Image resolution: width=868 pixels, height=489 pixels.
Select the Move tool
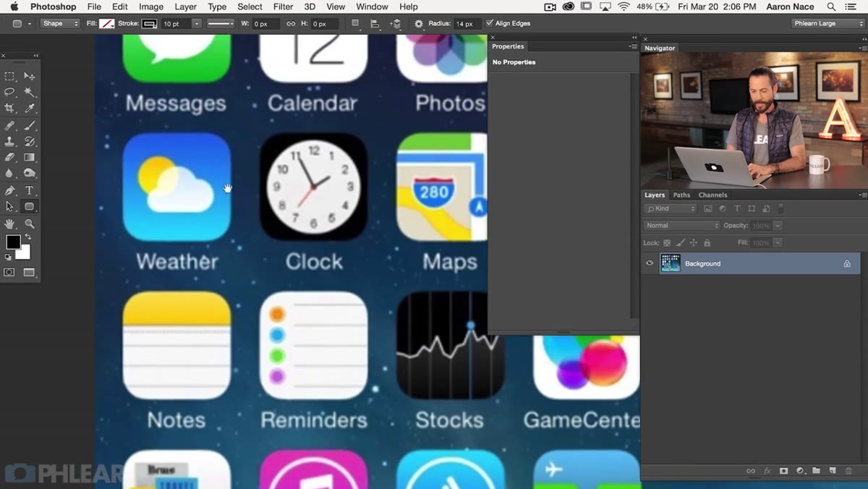click(30, 76)
